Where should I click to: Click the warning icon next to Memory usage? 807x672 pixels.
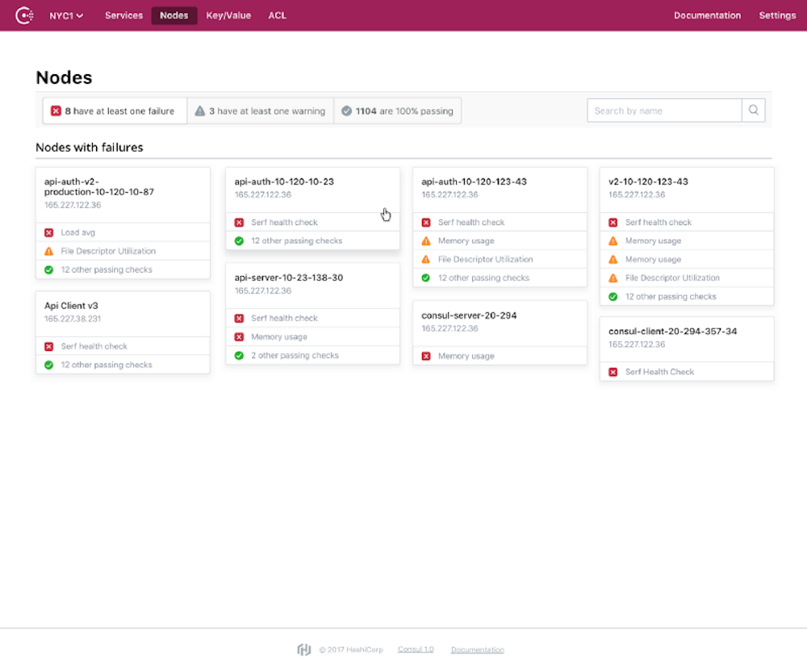(x=426, y=240)
